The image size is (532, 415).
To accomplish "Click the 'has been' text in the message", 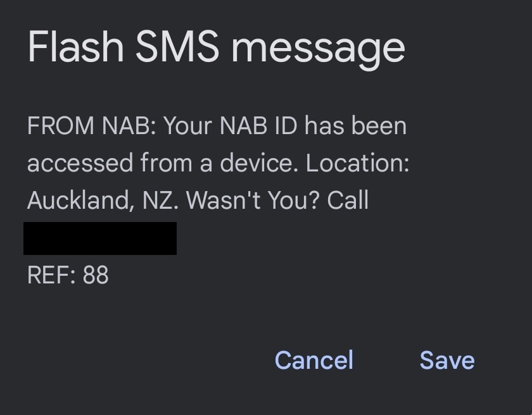I will coord(355,126).
